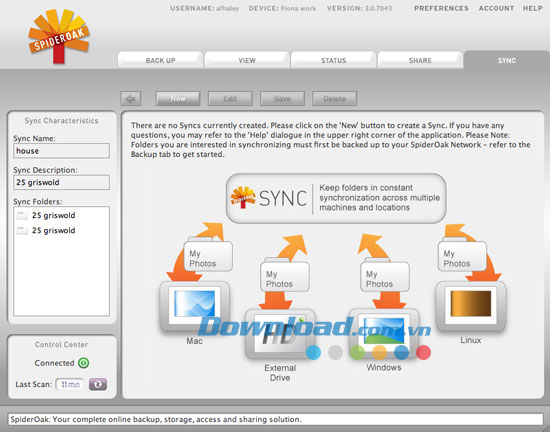Click the back arrow toolbar button
Image resolution: width=550 pixels, height=432 pixels.
[131, 99]
